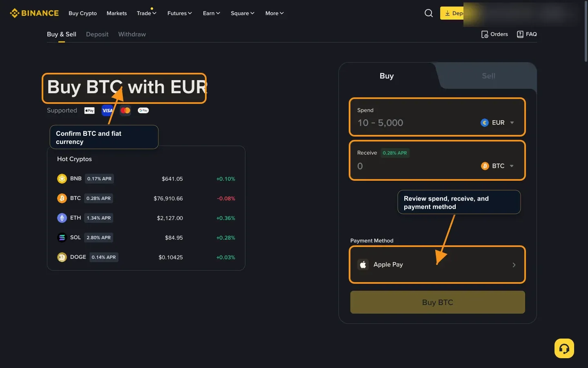
Task: Expand the More menu
Action: pyautogui.click(x=274, y=13)
